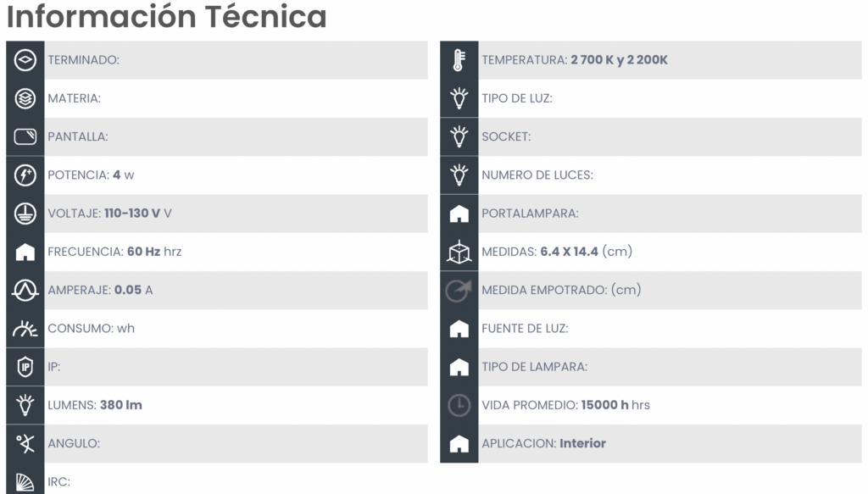Viewport: 868px width, 494px height.
Task: Click the MATERIA layers icon
Action: 25,98
